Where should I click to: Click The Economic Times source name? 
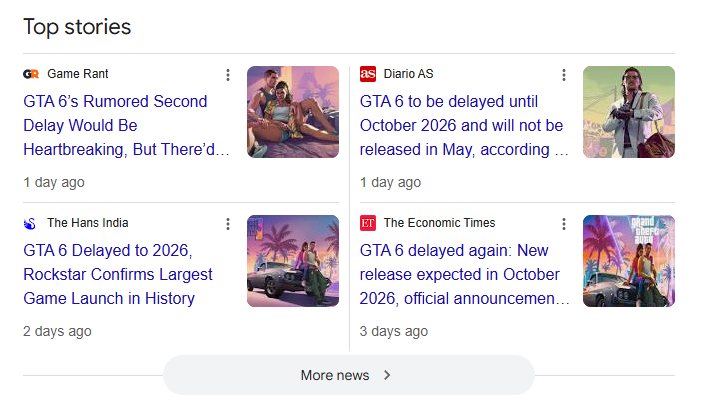[x=439, y=223]
